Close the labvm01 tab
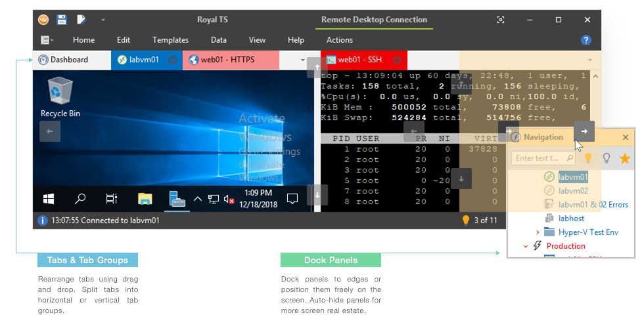The width and height of the screenshot is (644, 315). 172,60
